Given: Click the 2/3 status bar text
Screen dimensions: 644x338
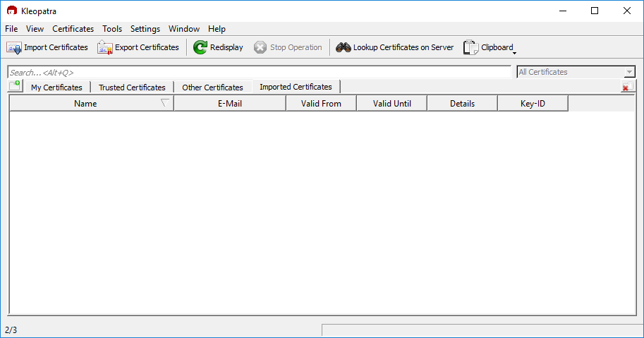Looking at the screenshot, I should tap(11, 330).
